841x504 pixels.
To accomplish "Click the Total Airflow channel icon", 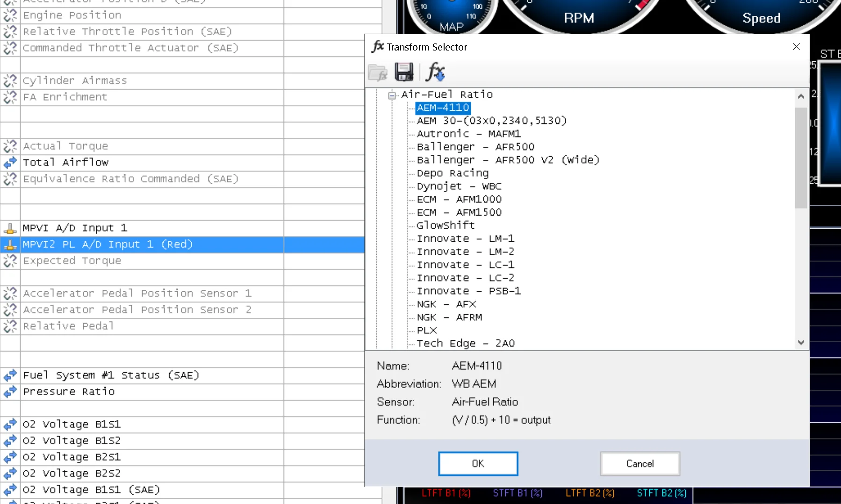I will (10, 163).
